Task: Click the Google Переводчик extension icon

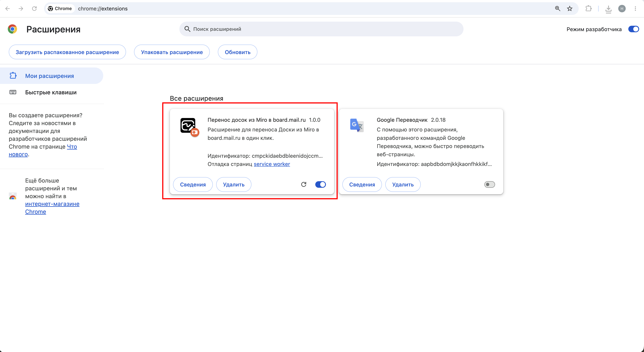Action: [x=357, y=125]
